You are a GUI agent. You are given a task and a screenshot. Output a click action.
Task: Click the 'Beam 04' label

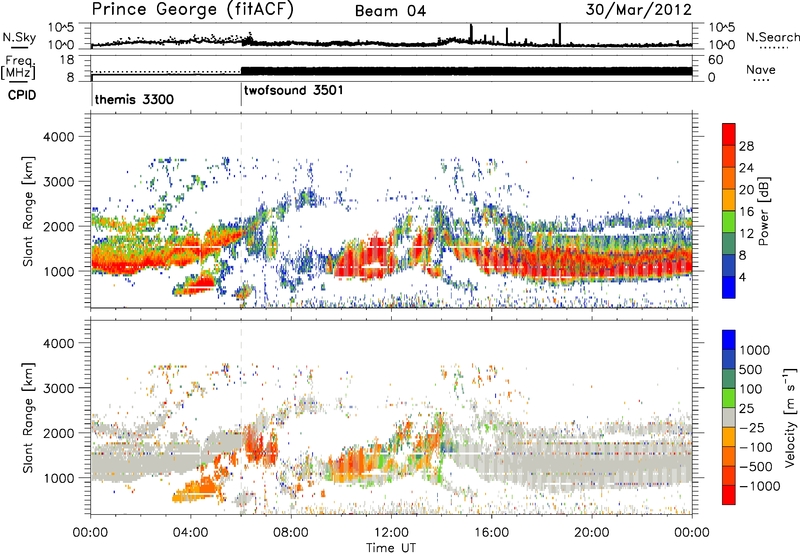click(x=390, y=11)
